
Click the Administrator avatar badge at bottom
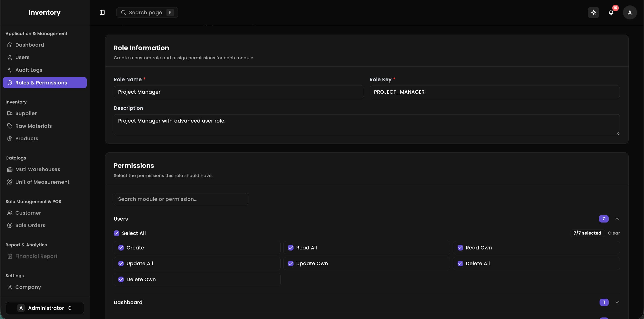pos(21,308)
